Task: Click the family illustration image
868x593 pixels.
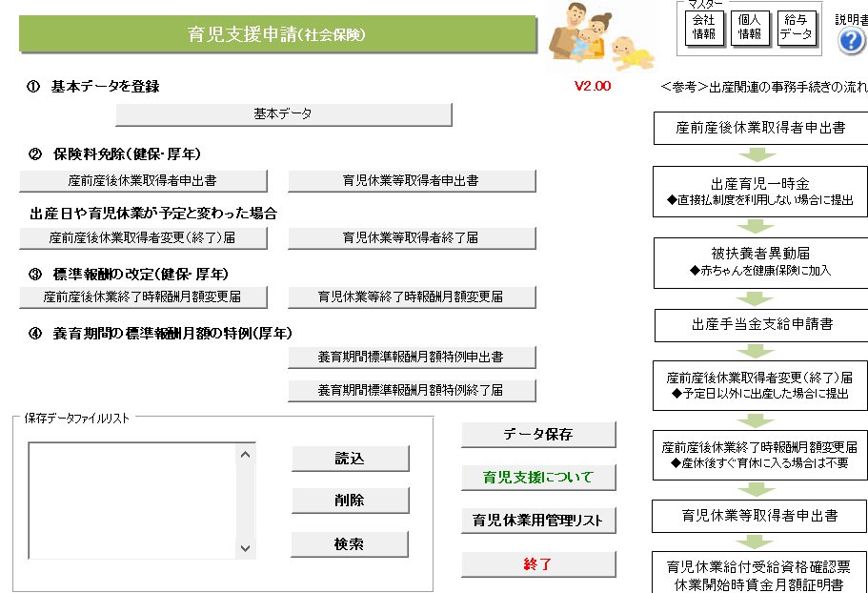Action: click(601, 36)
